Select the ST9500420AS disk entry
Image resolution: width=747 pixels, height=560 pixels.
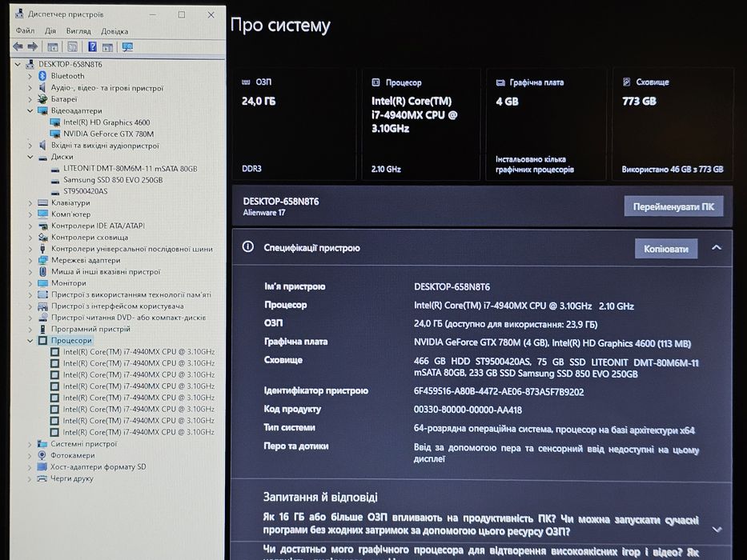86,191
